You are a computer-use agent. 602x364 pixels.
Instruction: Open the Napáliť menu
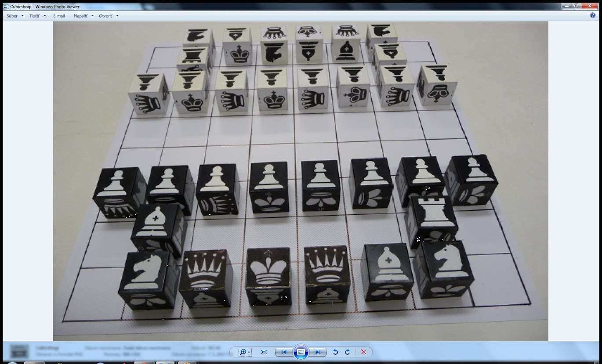(83, 16)
